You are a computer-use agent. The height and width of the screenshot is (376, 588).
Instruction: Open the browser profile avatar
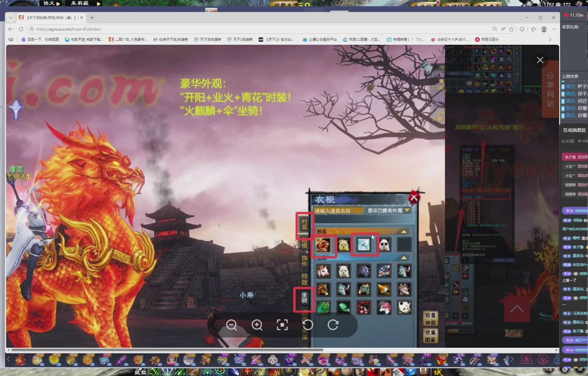[x=544, y=29]
